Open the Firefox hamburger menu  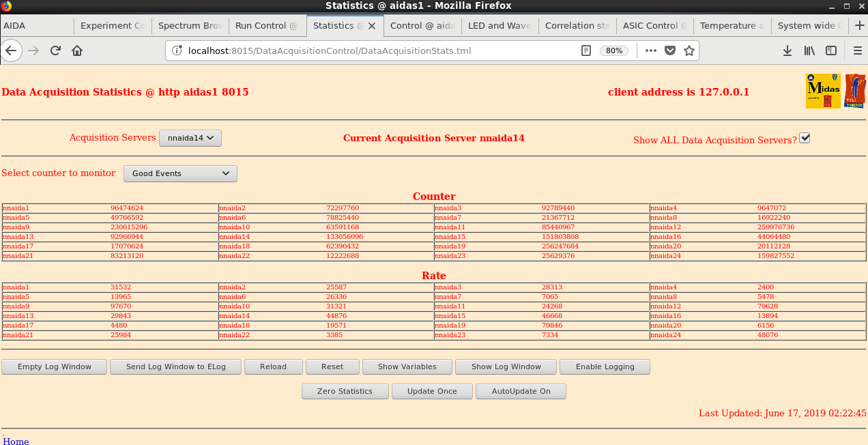(x=858, y=51)
